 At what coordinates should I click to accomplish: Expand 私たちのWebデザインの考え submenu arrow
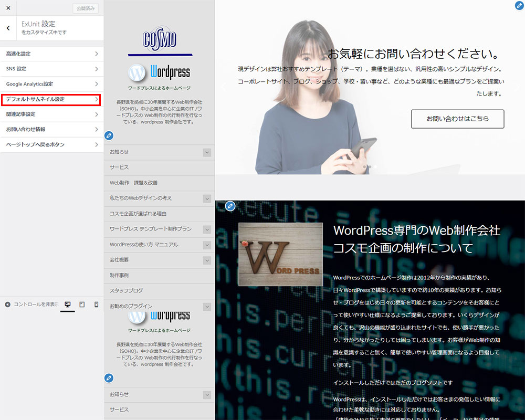click(x=207, y=198)
